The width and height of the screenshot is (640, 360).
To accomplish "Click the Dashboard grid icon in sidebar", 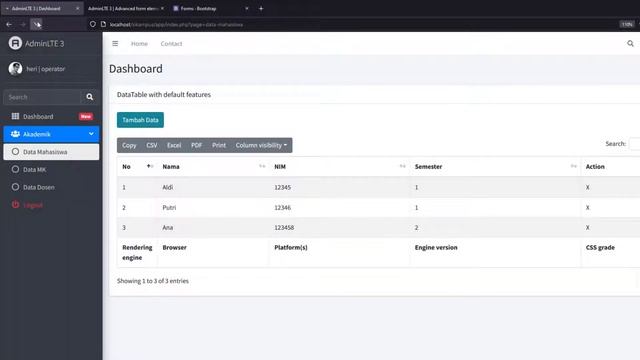I will tap(15, 116).
